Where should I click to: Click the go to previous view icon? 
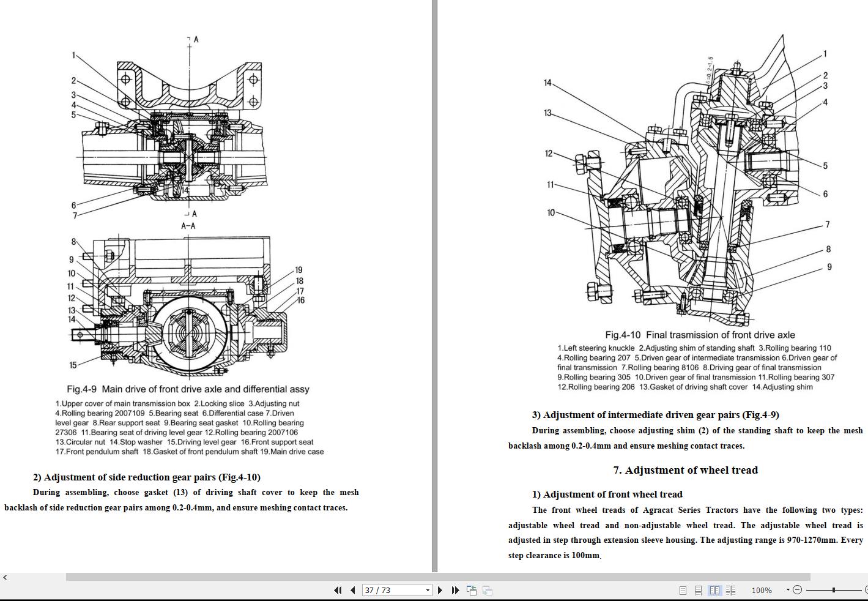tap(472, 590)
